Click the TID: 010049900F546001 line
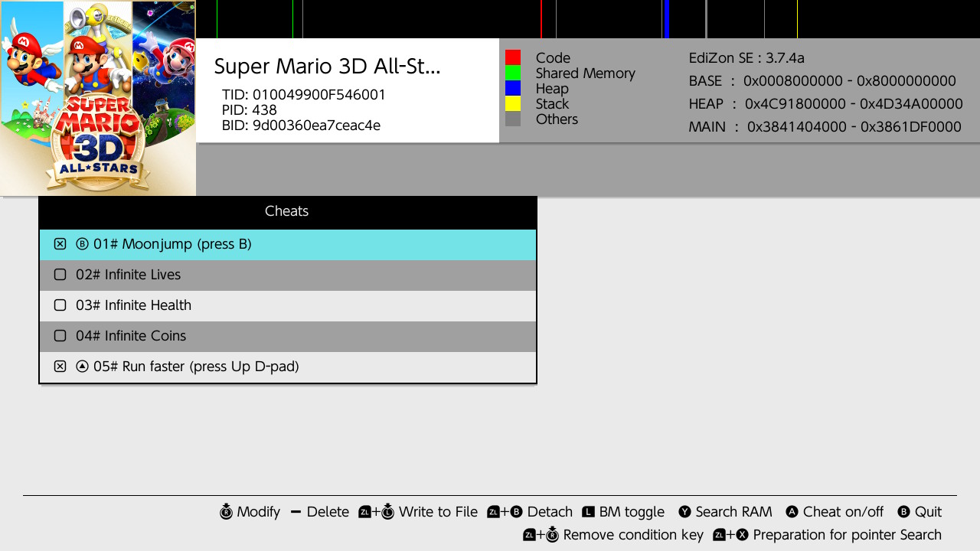980x551 pixels. click(304, 95)
